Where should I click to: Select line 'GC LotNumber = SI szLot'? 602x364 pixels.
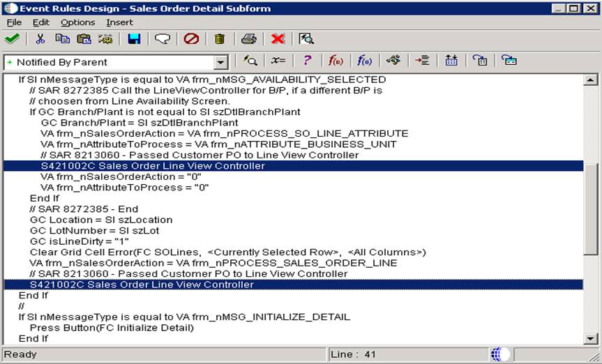(x=94, y=230)
